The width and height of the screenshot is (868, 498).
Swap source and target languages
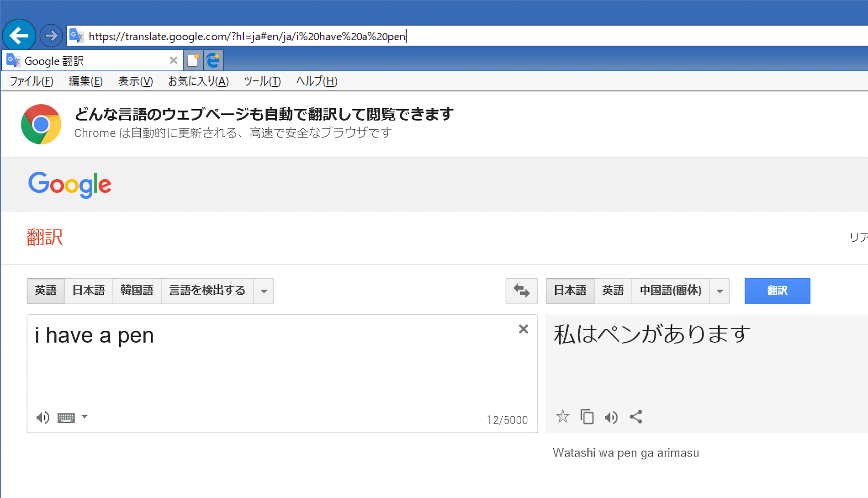click(521, 291)
